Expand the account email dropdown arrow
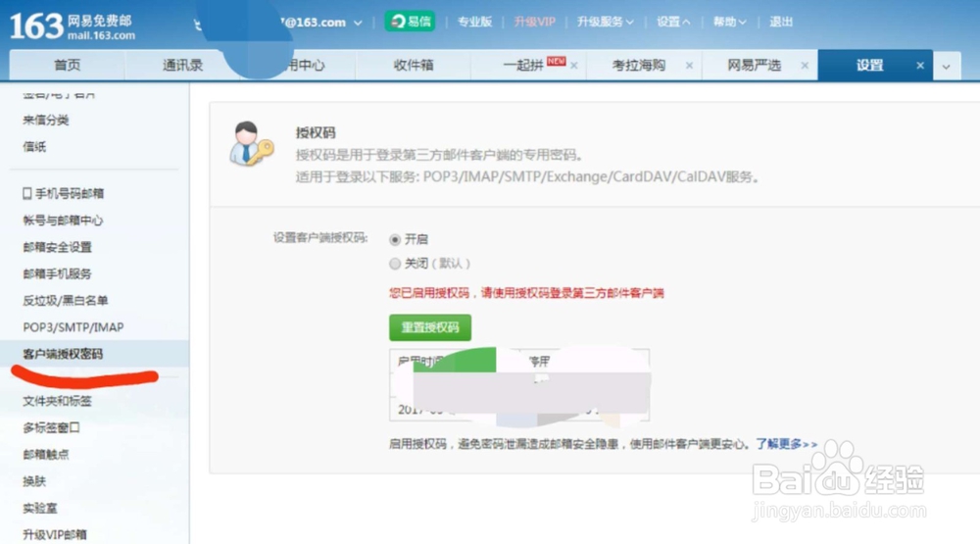This screenshot has width=980, height=544. [358, 24]
